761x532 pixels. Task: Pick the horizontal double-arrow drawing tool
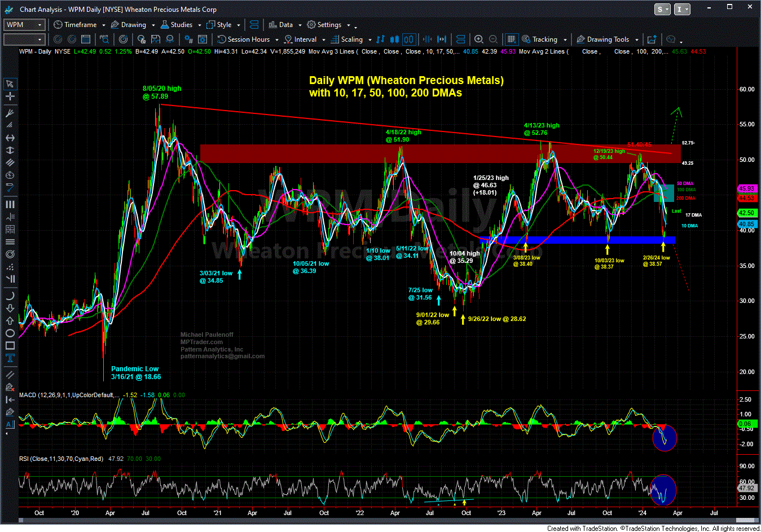coord(10,138)
